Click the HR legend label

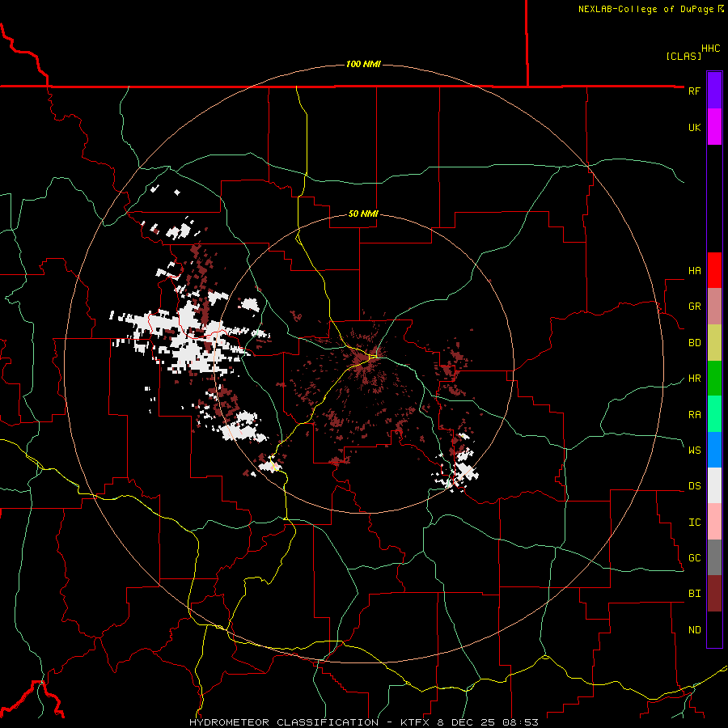[x=694, y=378]
